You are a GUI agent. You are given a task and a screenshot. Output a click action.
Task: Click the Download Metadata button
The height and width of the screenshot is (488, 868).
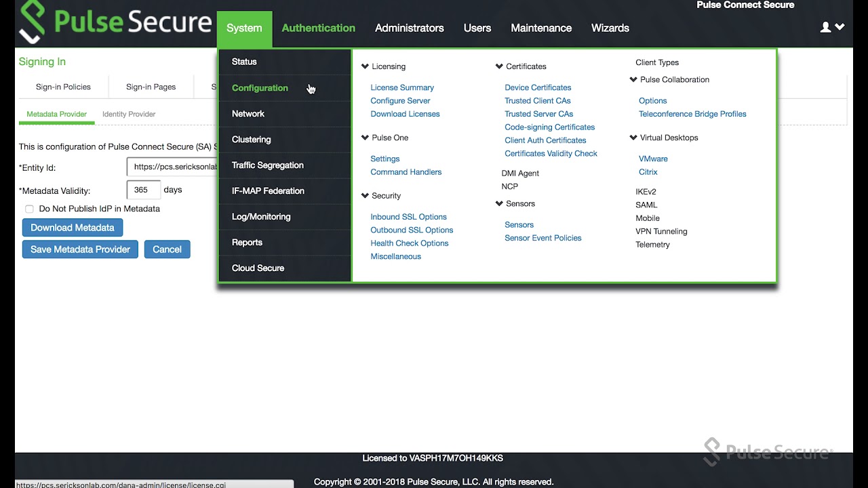point(73,228)
